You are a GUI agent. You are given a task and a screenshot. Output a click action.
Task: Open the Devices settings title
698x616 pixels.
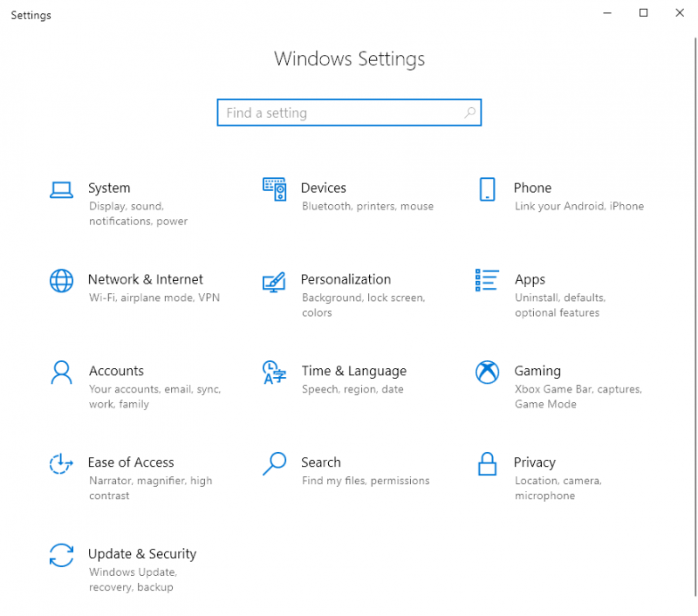pos(324,188)
